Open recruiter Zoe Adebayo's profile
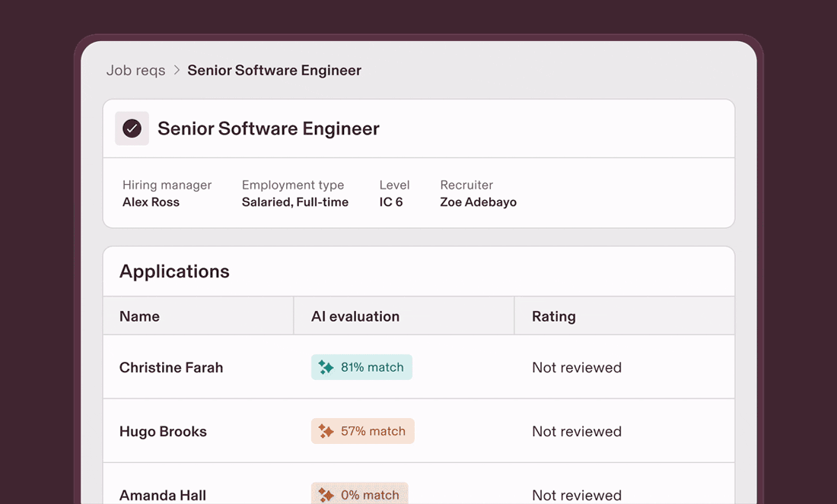 (478, 202)
